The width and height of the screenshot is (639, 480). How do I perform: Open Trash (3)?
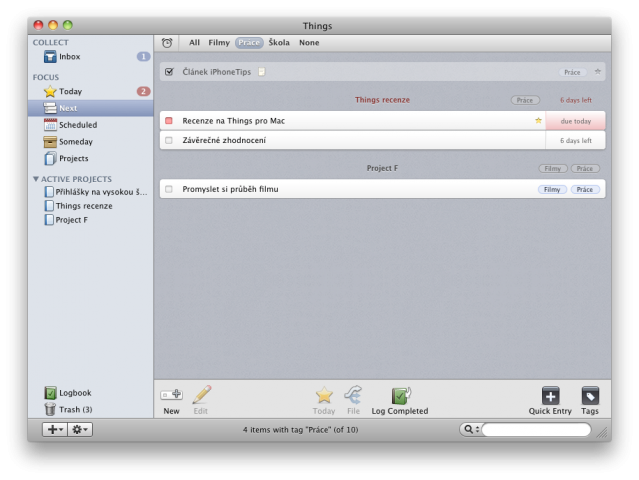68,409
